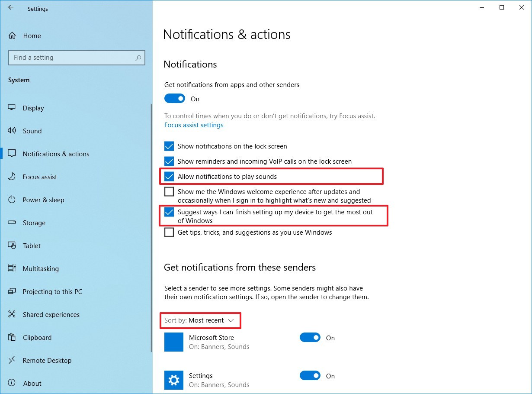This screenshot has width=532, height=394.
Task: Go to Focus assist page
Action: pos(40,177)
